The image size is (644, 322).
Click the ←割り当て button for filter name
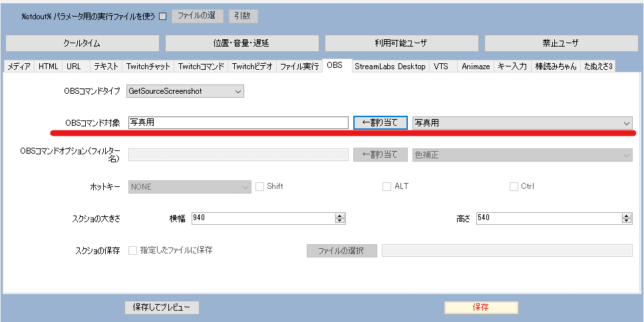pos(381,154)
